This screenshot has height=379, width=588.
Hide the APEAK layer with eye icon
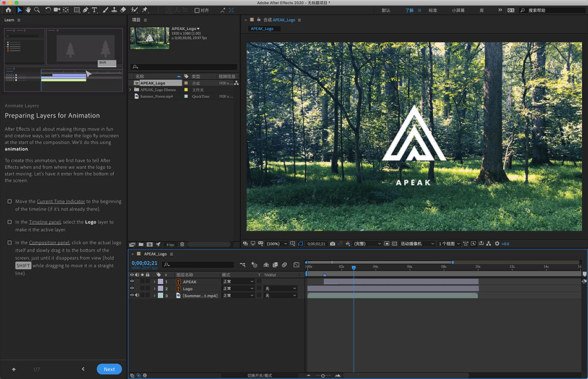[x=132, y=281]
